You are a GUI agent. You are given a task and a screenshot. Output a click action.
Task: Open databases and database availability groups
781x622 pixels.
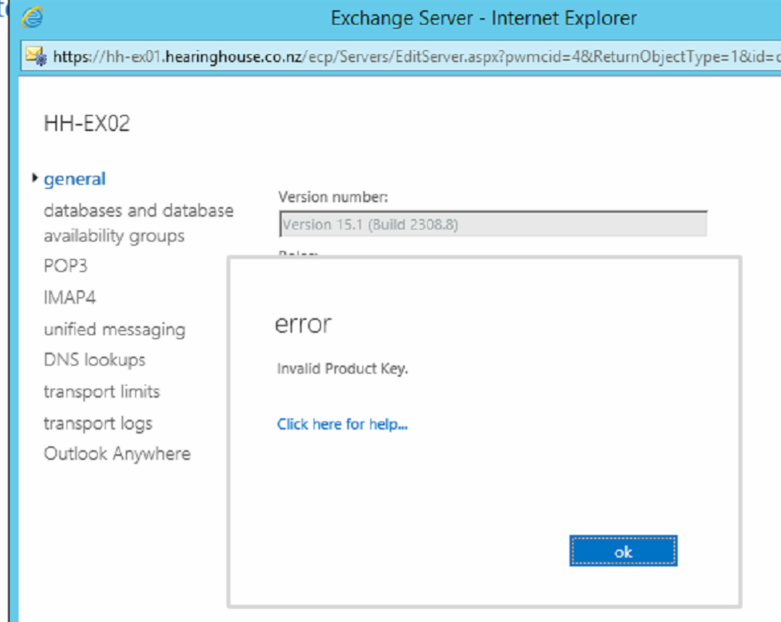click(138, 223)
